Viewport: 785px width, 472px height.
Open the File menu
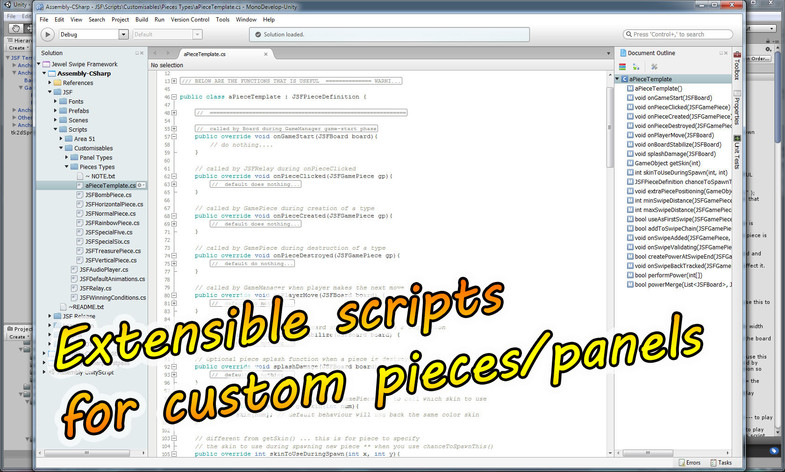[44, 20]
